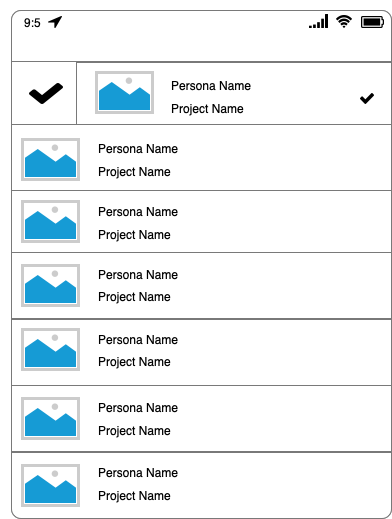Image resolution: width=392 pixels, height=519 pixels.
Task: Tap the cellular signal bars icon
Action: pos(318,21)
